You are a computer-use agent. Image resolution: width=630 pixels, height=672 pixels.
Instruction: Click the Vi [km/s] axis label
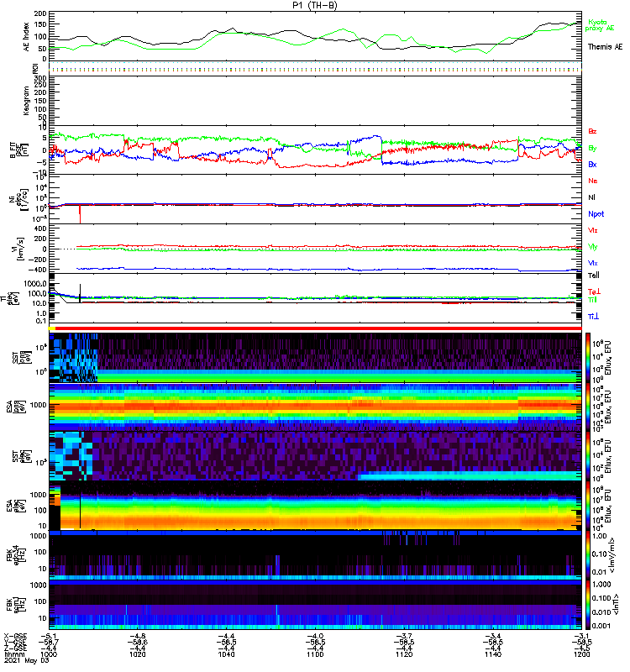click(x=20, y=249)
